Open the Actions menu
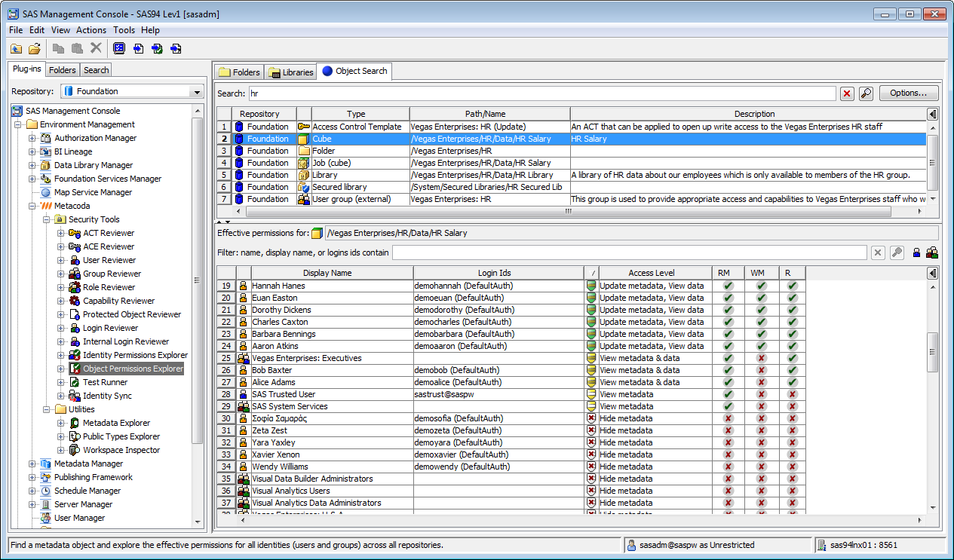954x560 pixels. (91, 30)
